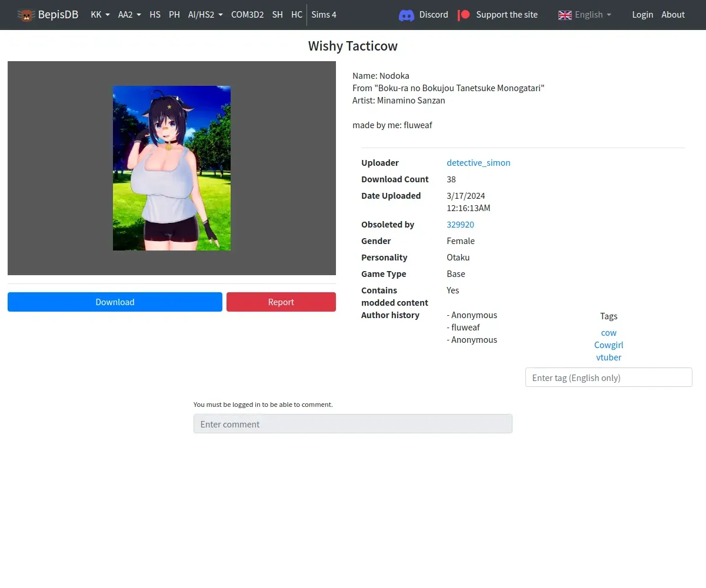
Task: Click the Otaku personality value
Action: click(x=458, y=258)
